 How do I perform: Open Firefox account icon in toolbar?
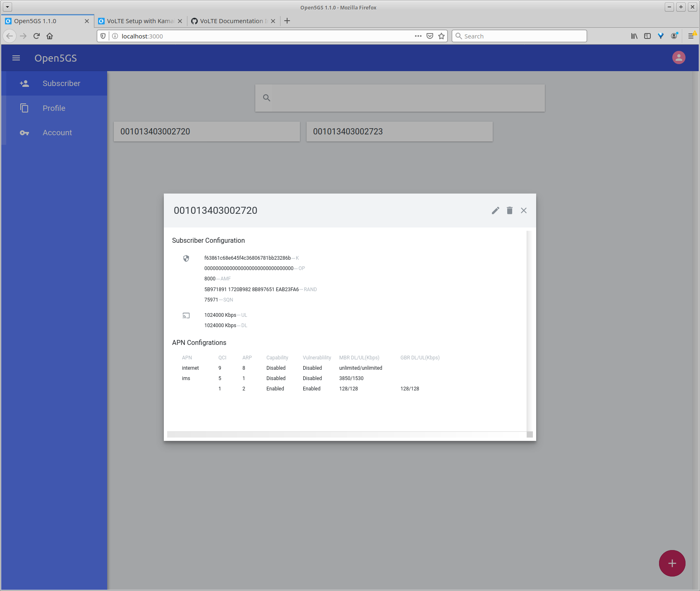pos(674,36)
